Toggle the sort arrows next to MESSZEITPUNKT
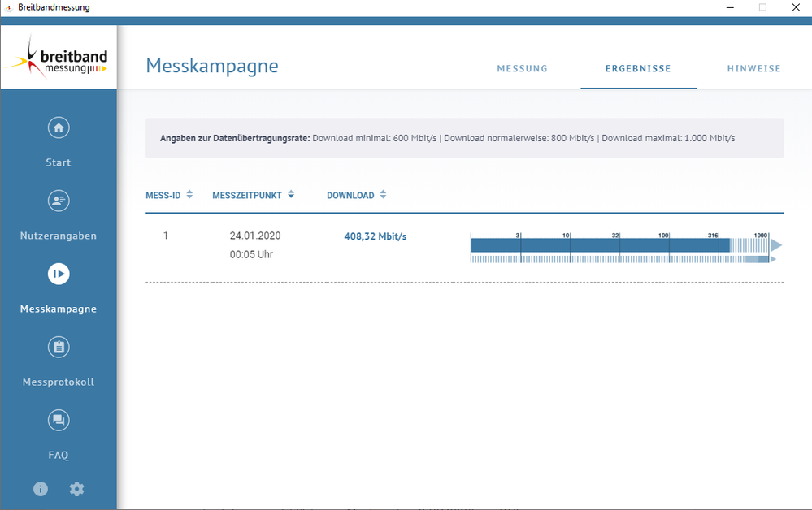Screen dimensions: 812x510 (291, 194)
